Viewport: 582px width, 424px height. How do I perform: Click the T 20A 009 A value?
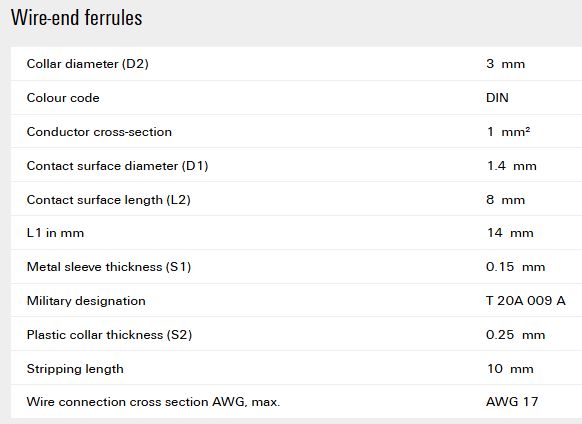point(526,301)
